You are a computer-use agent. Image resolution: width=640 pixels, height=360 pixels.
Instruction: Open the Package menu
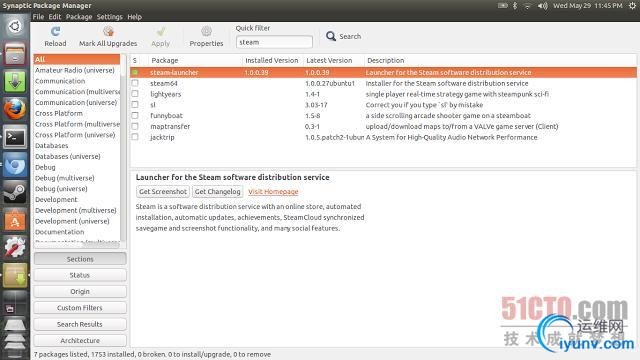click(79, 17)
